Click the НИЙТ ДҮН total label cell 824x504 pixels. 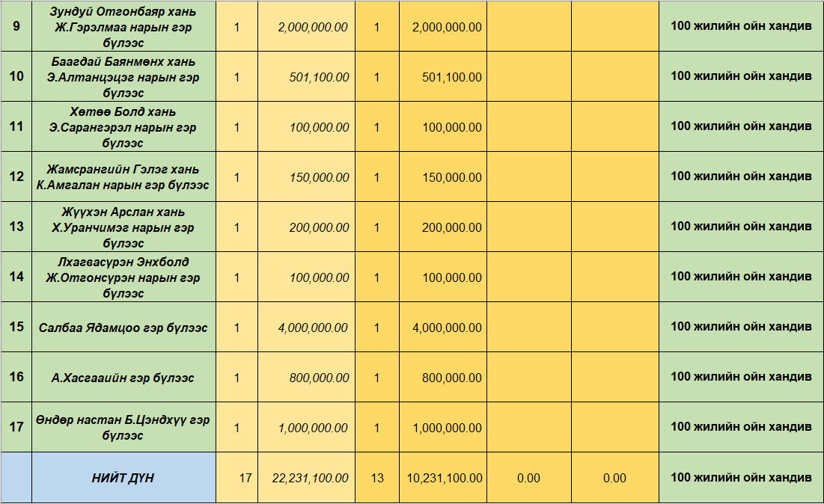click(123, 478)
